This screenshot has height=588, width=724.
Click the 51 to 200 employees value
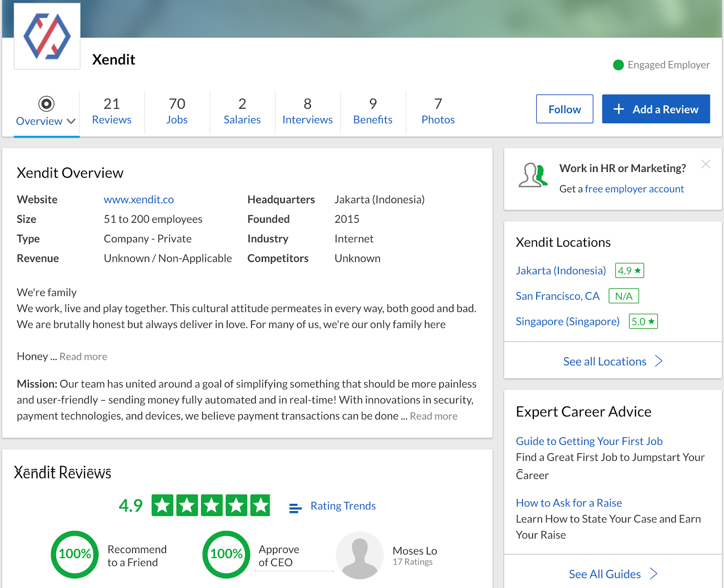[x=153, y=219]
